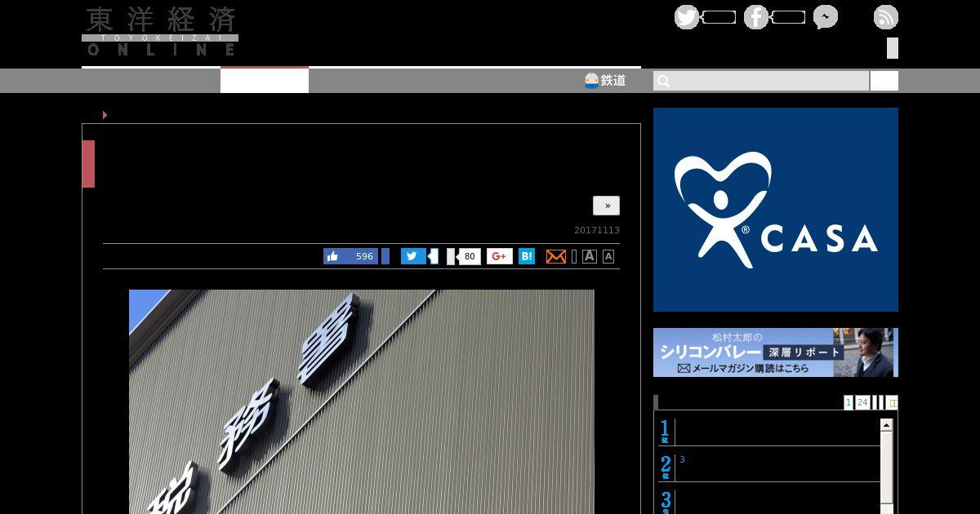Click the Facebook header count box

click(788, 17)
